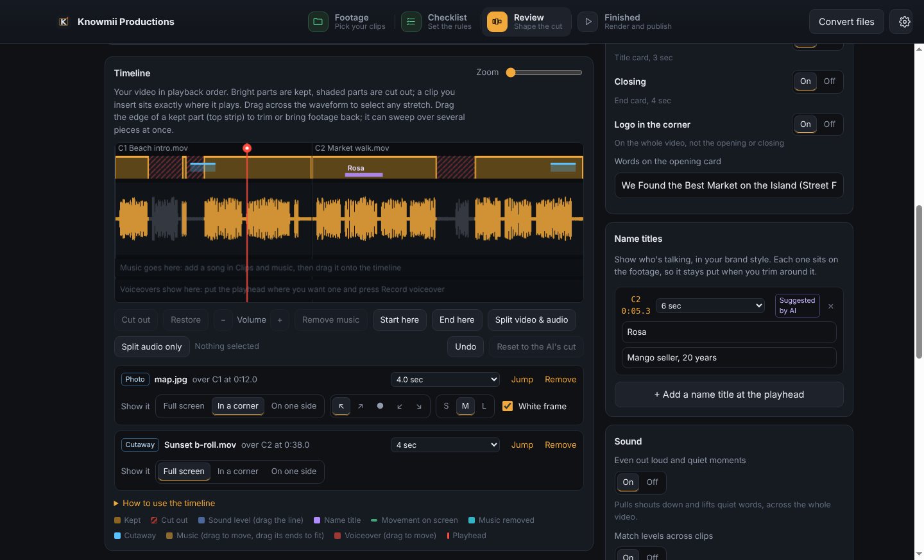
Task: Lower the volume with the minus button
Action: (x=223, y=320)
